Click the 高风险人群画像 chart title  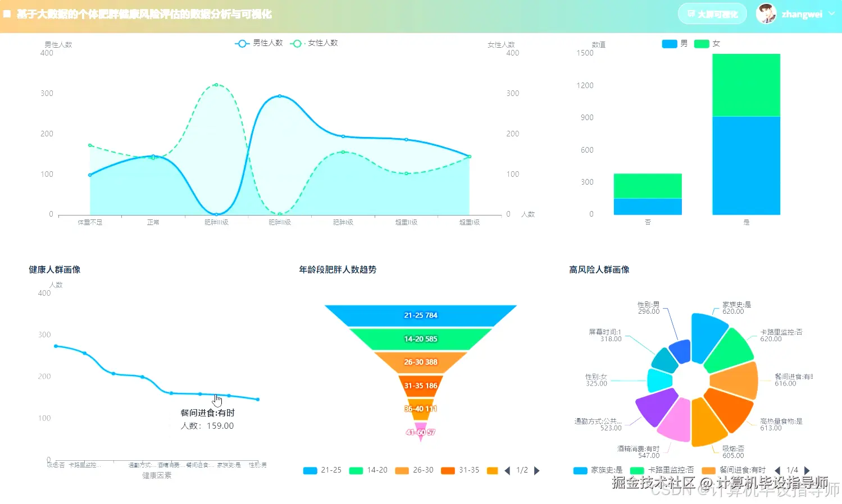[x=599, y=269]
